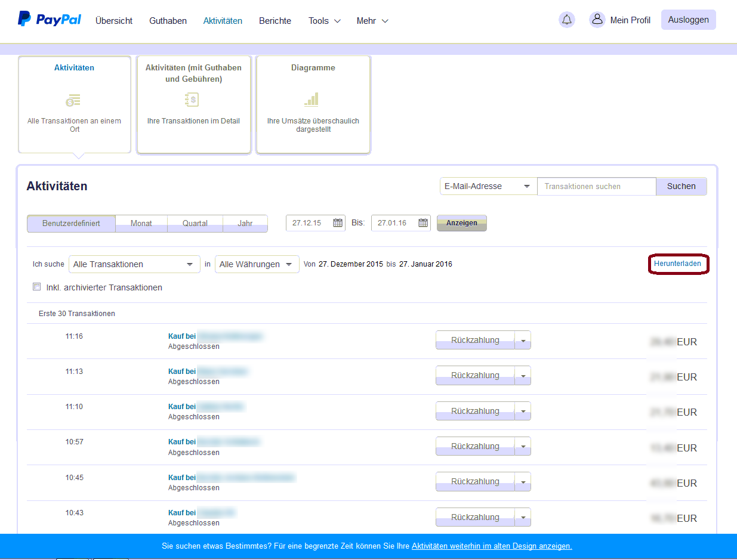Click the Transaktionen suchen input field

click(596, 186)
